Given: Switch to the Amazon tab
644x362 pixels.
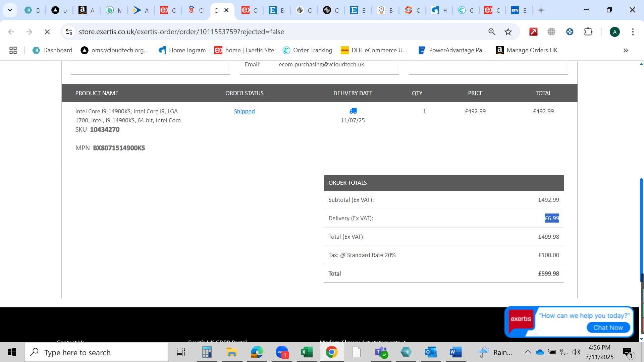Looking at the screenshot, I should pos(86,10).
